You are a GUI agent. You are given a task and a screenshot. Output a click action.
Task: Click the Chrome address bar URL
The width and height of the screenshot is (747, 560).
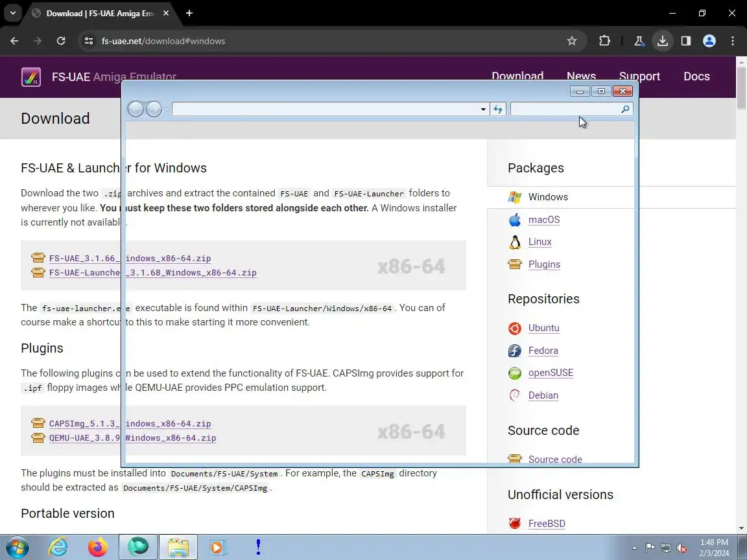tap(163, 41)
